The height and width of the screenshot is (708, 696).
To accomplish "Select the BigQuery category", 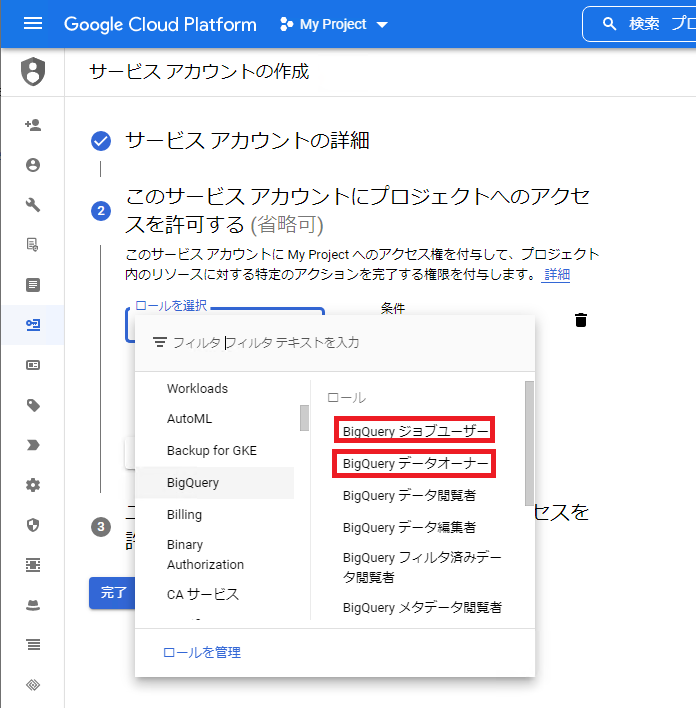I will (x=215, y=483).
